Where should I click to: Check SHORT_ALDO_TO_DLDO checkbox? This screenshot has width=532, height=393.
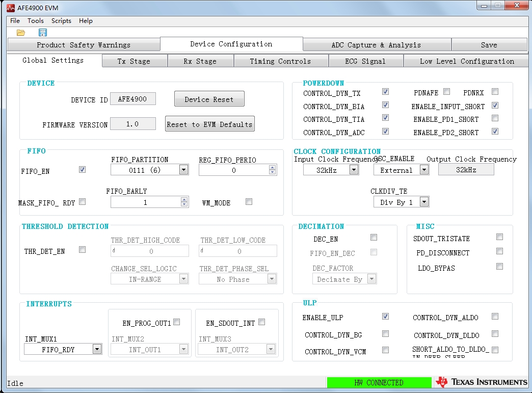[495, 350]
